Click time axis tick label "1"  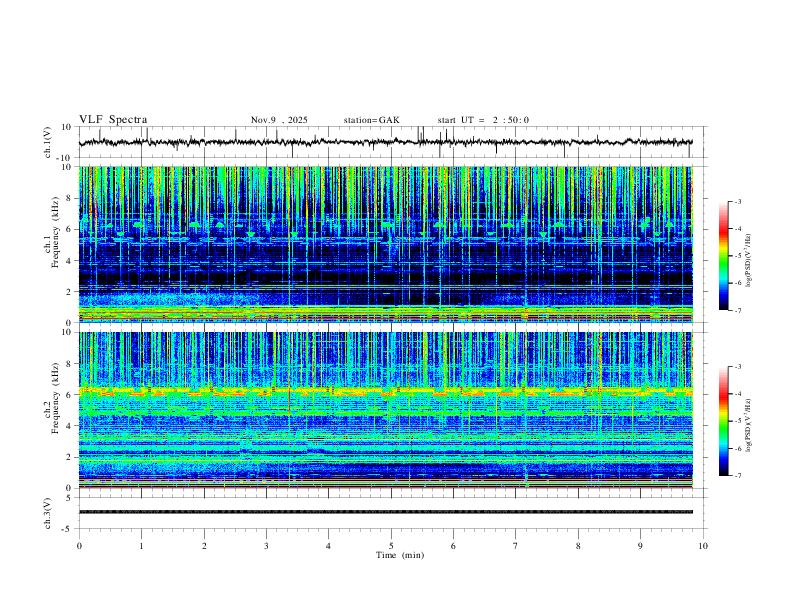tap(142, 546)
